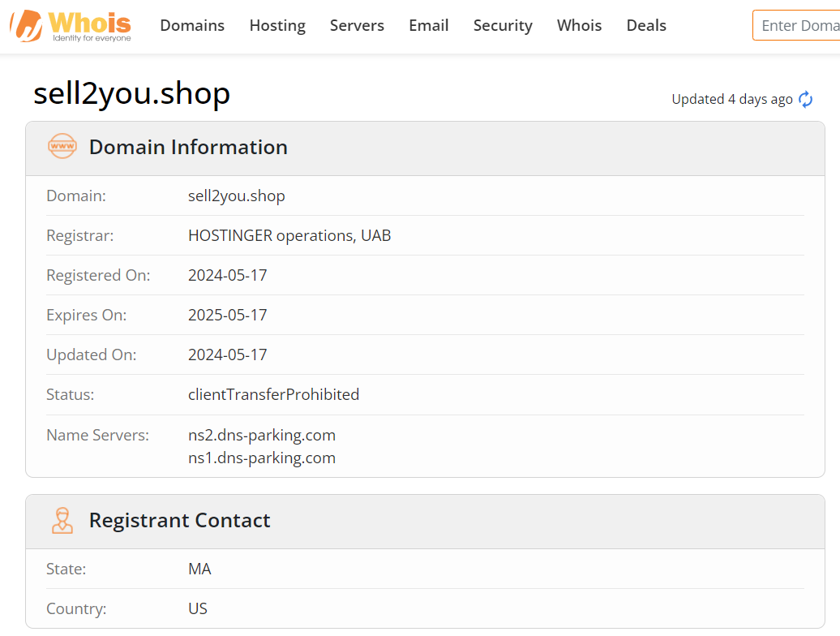Click the Registrant Contact person icon
This screenshot has width=840, height=636.
(x=62, y=520)
